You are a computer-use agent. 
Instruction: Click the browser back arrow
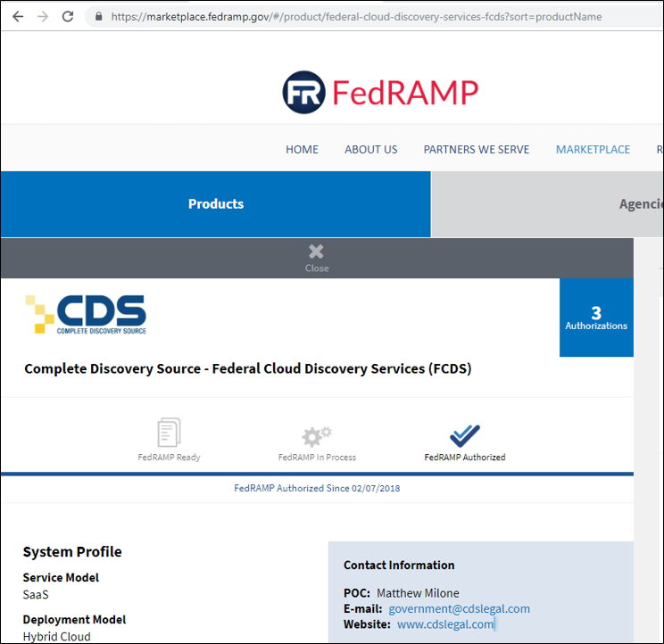point(18,17)
